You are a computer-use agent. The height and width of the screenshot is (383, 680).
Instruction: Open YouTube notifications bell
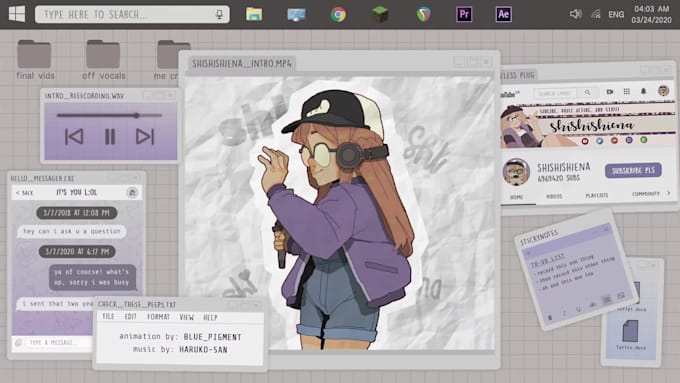point(644,91)
